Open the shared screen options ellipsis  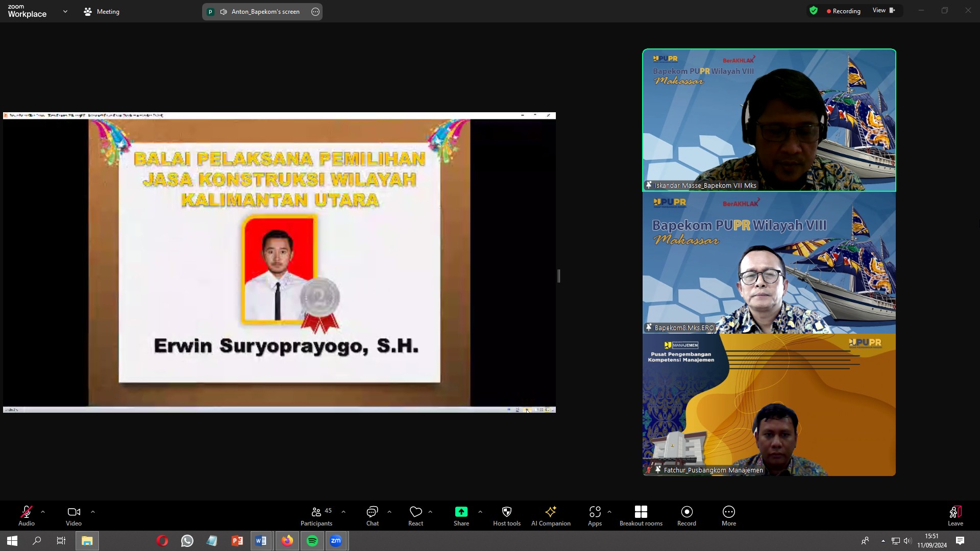point(315,12)
